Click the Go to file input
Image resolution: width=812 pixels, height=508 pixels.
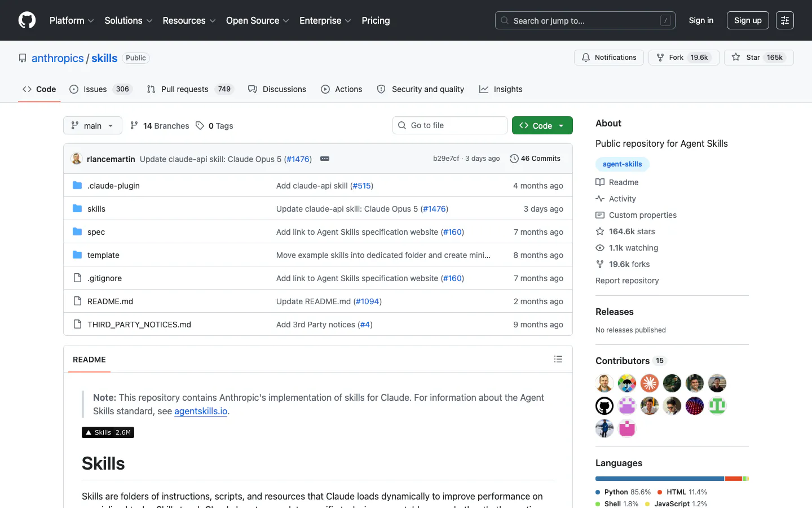coord(450,125)
